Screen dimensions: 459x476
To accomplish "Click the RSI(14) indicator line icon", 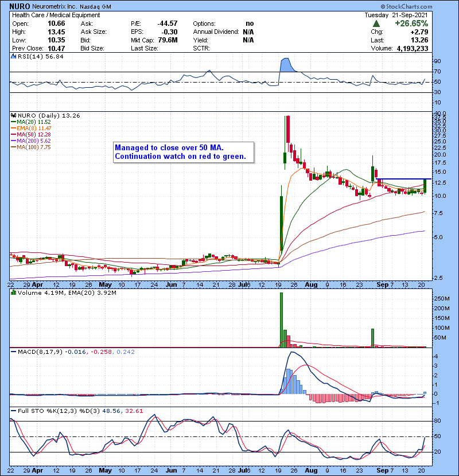I will click(13, 56).
